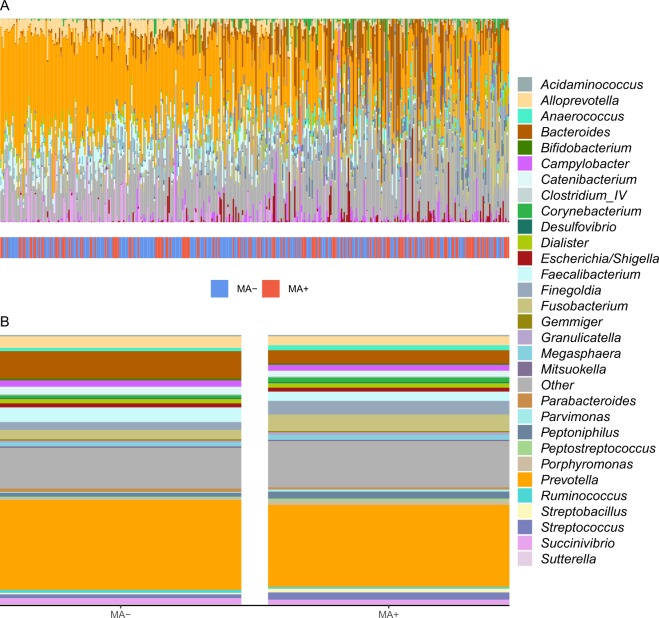Viewport: 659px width, 618px height.
Task: Click the panel B label
Action: click(7, 322)
